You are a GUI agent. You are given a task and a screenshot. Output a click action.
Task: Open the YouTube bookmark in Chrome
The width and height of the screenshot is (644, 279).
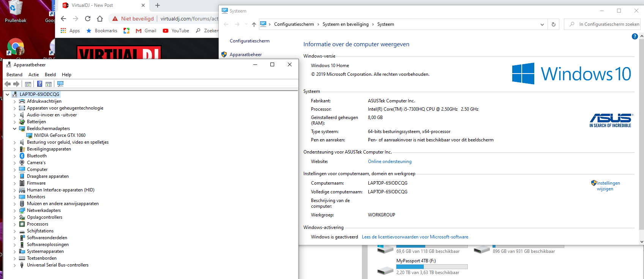176,31
